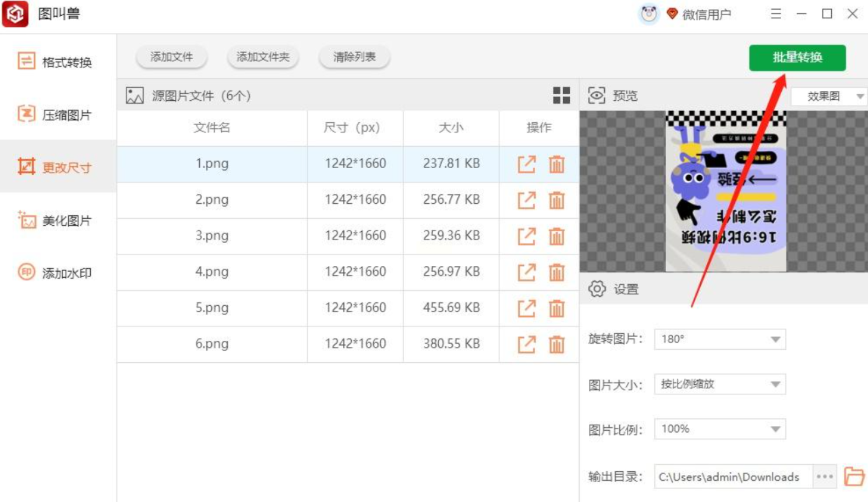Click the 添加文件 add file button
The height and width of the screenshot is (502, 868).
(171, 57)
